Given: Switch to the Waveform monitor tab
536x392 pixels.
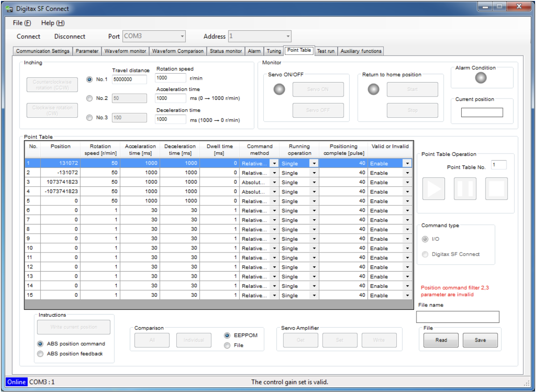Looking at the screenshot, I should 125,51.
